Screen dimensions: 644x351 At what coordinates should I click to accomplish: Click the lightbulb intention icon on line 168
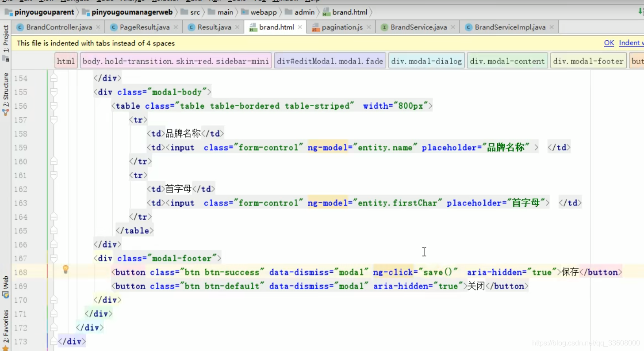tap(65, 269)
